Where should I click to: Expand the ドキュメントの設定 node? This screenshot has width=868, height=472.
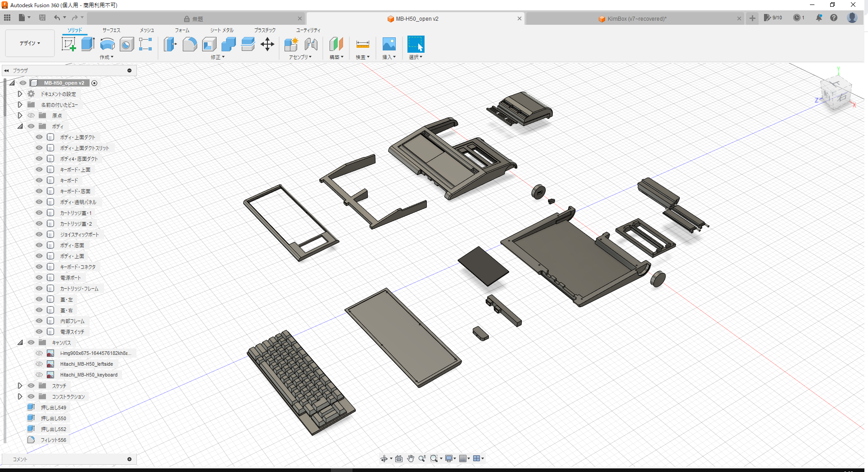click(x=20, y=94)
